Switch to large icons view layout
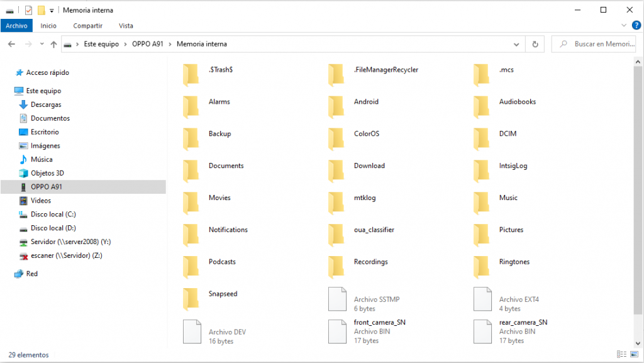Viewport: 644px width, 363px height. tap(633, 355)
